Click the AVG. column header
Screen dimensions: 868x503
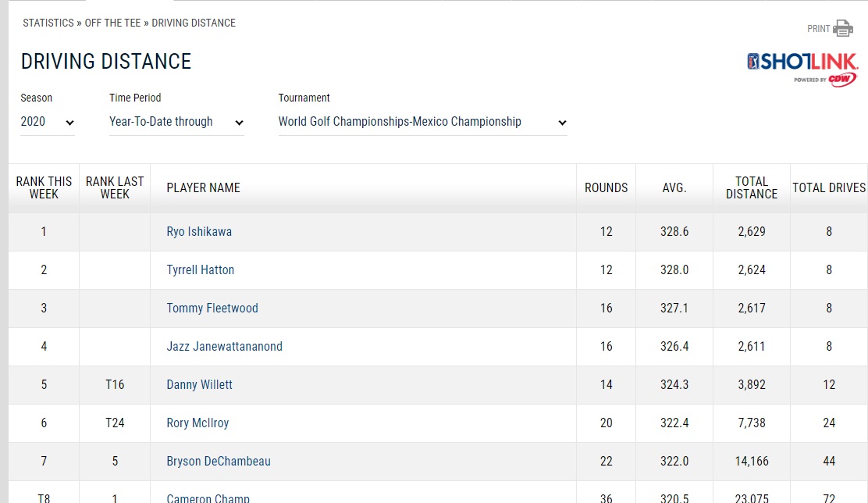point(674,188)
